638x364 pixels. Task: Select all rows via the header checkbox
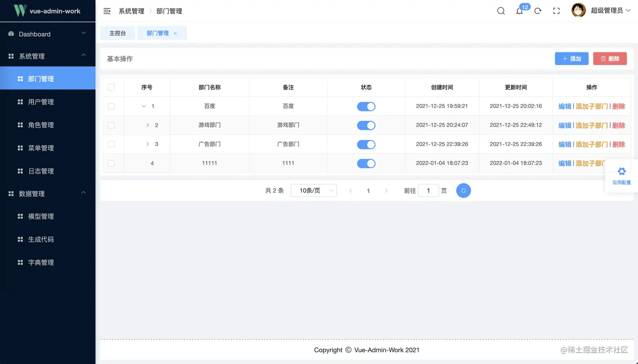(112, 87)
